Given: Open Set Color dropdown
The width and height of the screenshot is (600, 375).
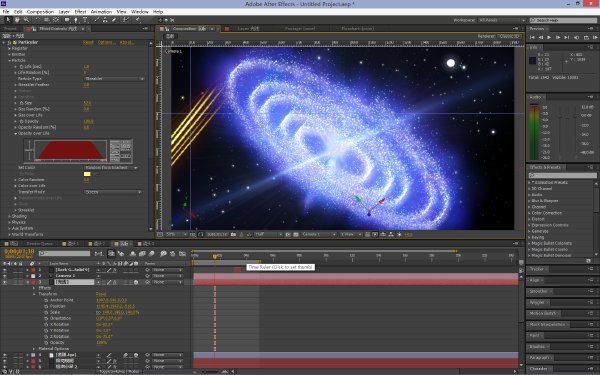Looking at the screenshot, I should coord(111,168).
